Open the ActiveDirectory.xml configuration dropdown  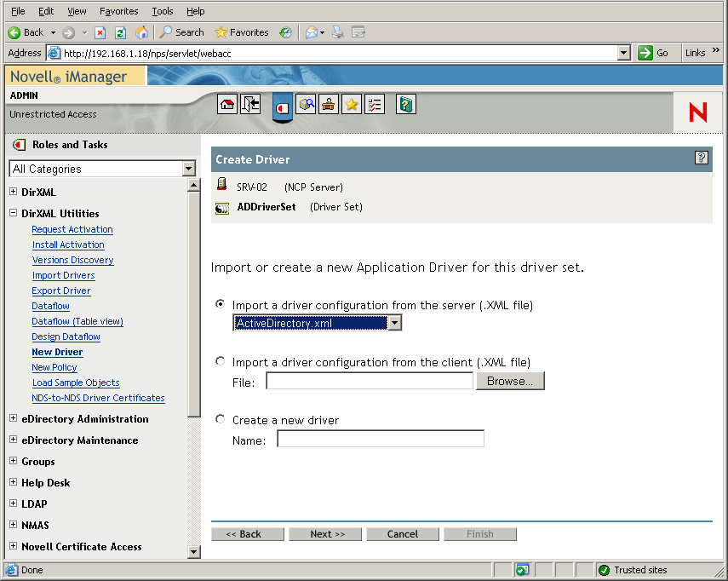point(393,322)
